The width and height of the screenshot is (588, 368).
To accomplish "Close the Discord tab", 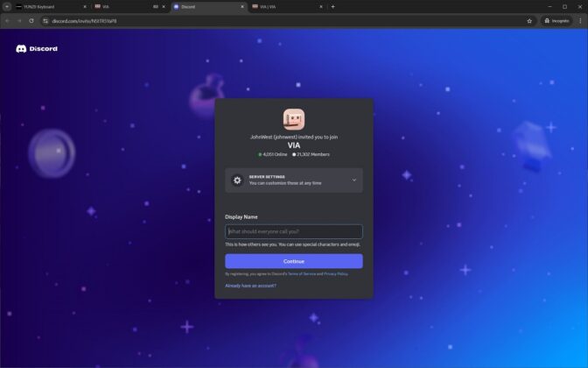I will 242,7.
